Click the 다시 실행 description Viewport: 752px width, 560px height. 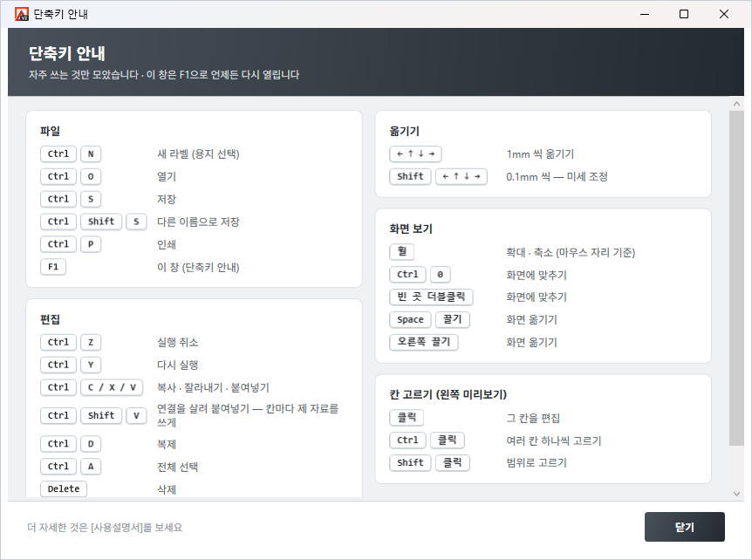click(x=177, y=365)
